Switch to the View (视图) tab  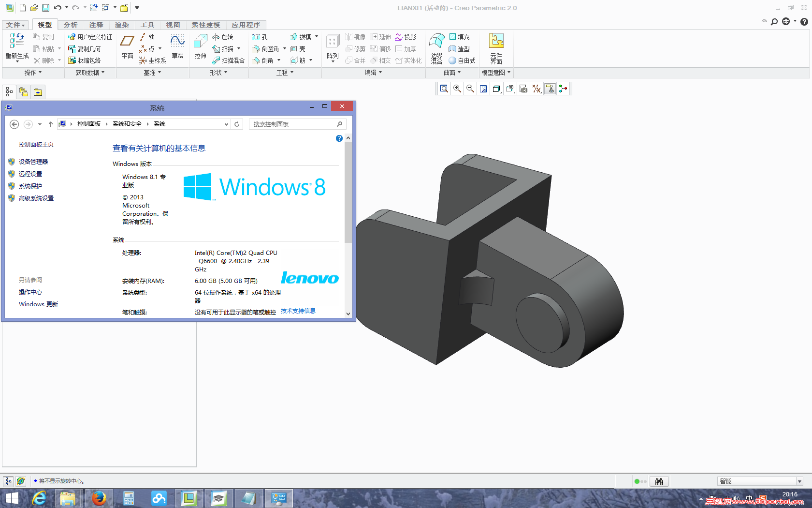(x=173, y=25)
